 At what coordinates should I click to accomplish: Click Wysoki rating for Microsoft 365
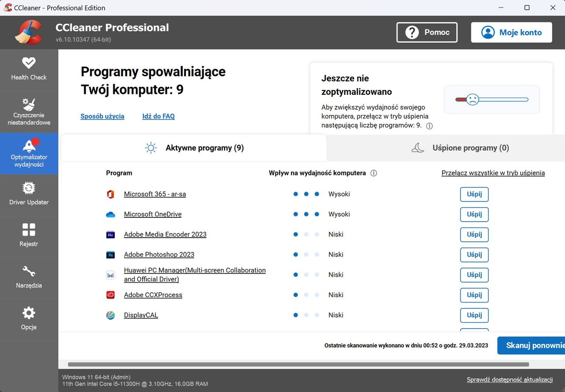339,194
